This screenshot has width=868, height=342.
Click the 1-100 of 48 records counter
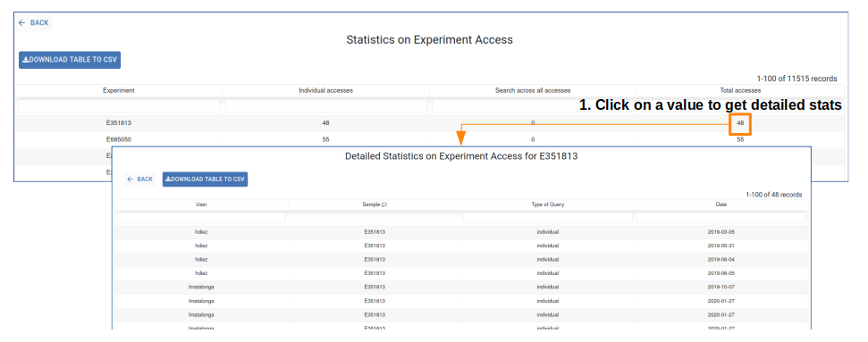[x=774, y=195]
